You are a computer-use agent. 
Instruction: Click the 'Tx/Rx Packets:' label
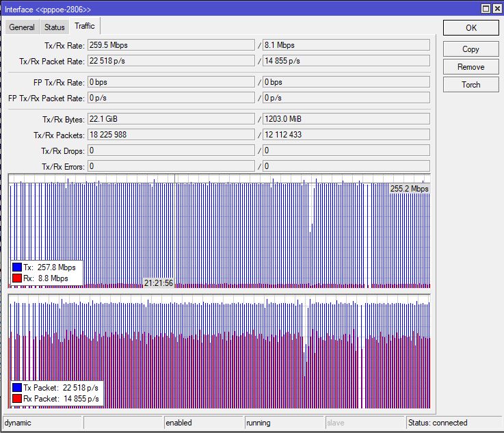(59, 135)
